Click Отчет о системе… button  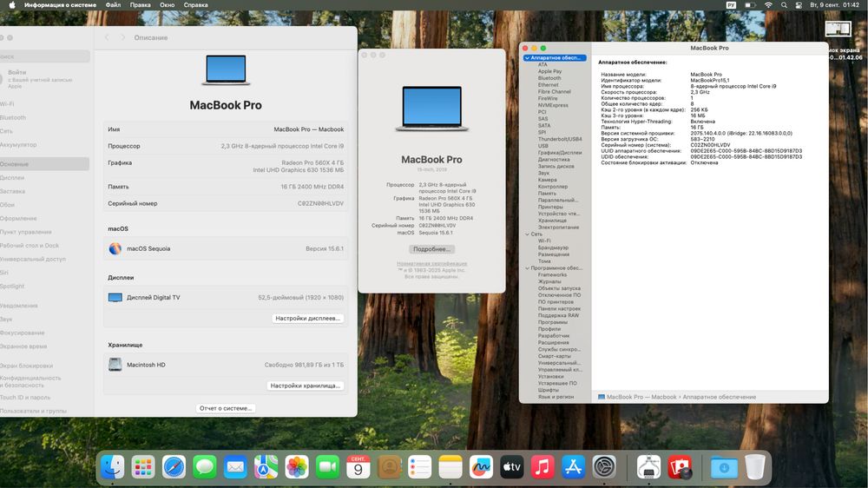point(226,408)
